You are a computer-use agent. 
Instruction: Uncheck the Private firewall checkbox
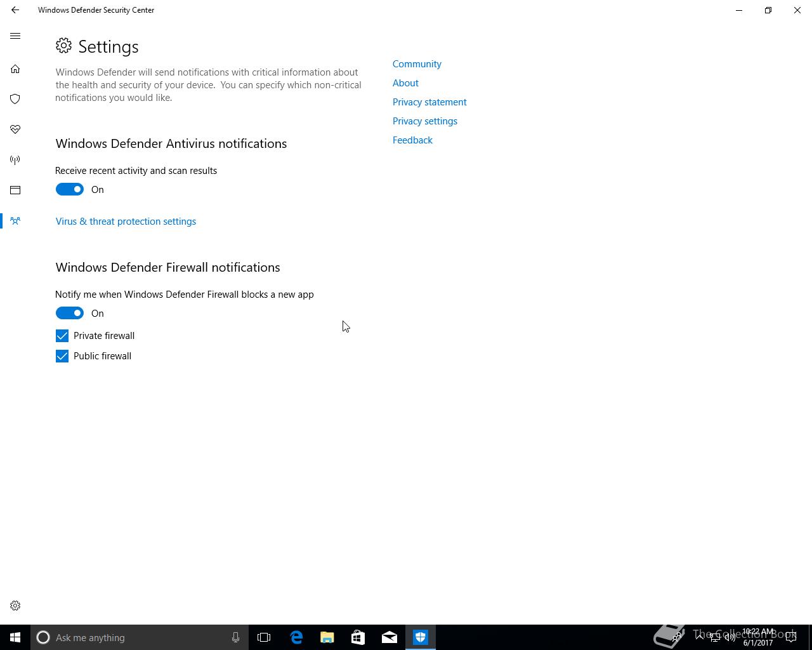(62, 336)
